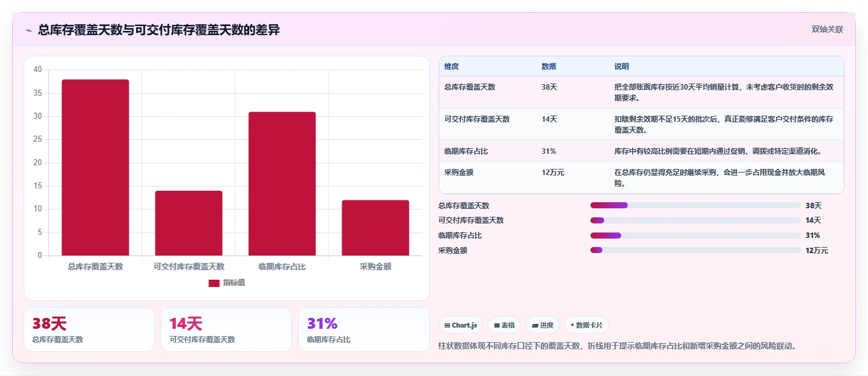Select the 数据卡片 tag button

(587, 325)
